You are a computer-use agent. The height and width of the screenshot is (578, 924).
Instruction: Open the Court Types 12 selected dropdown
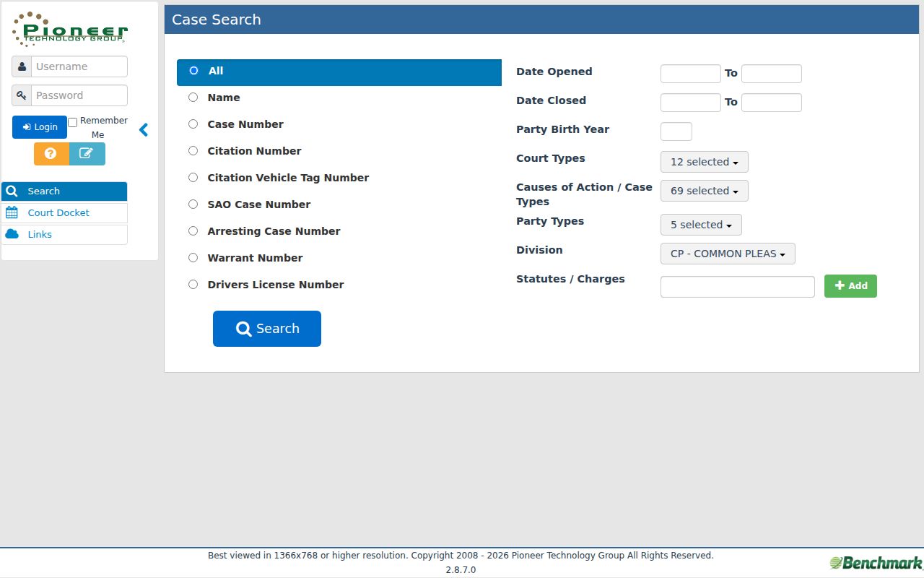pyautogui.click(x=705, y=162)
